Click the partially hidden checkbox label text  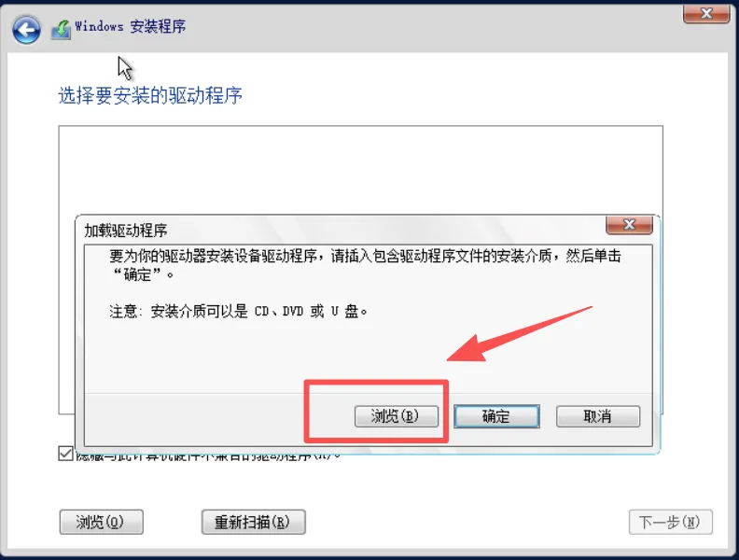coord(208,455)
